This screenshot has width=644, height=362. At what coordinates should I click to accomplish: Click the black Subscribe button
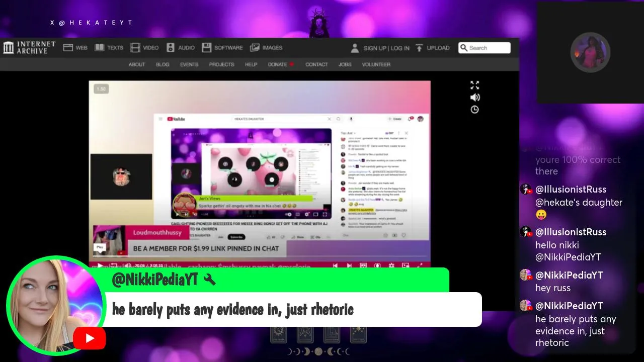coord(236,237)
